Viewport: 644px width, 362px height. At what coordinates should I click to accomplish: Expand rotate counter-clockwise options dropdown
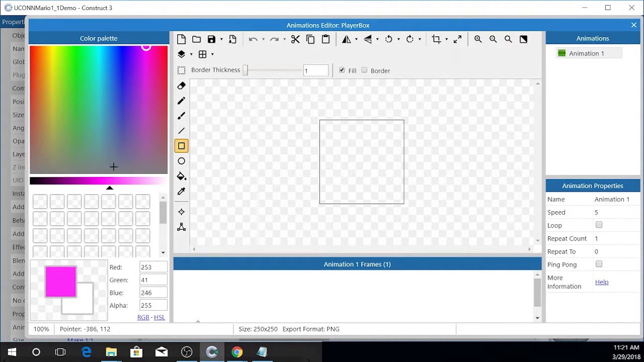click(398, 40)
